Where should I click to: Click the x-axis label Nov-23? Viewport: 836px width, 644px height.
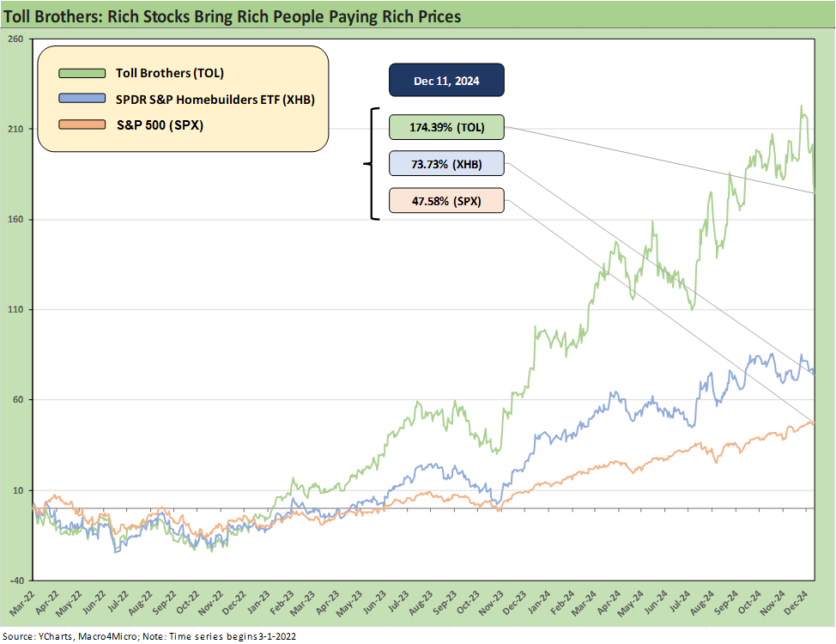pos(491,604)
